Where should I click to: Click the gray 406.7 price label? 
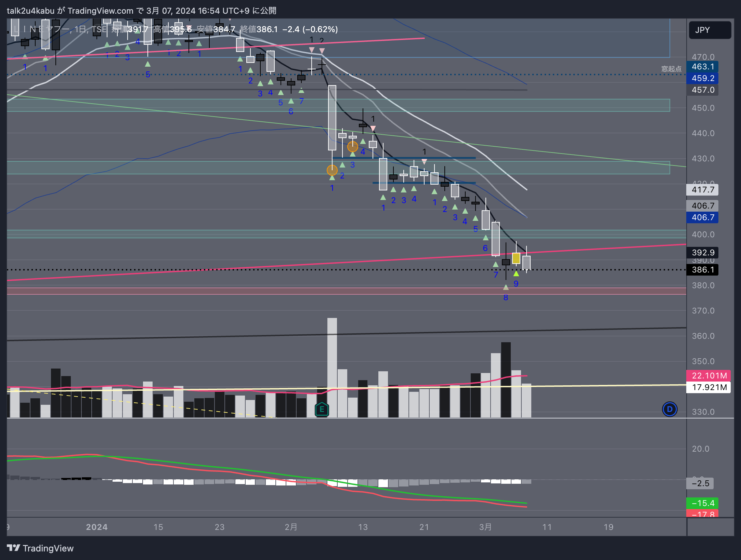point(703,206)
